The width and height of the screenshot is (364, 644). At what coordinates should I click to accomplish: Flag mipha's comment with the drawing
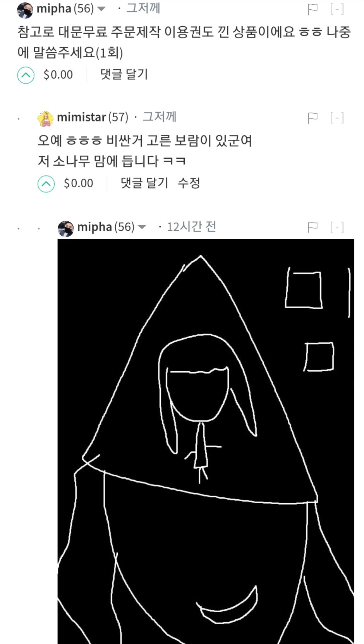312,227
